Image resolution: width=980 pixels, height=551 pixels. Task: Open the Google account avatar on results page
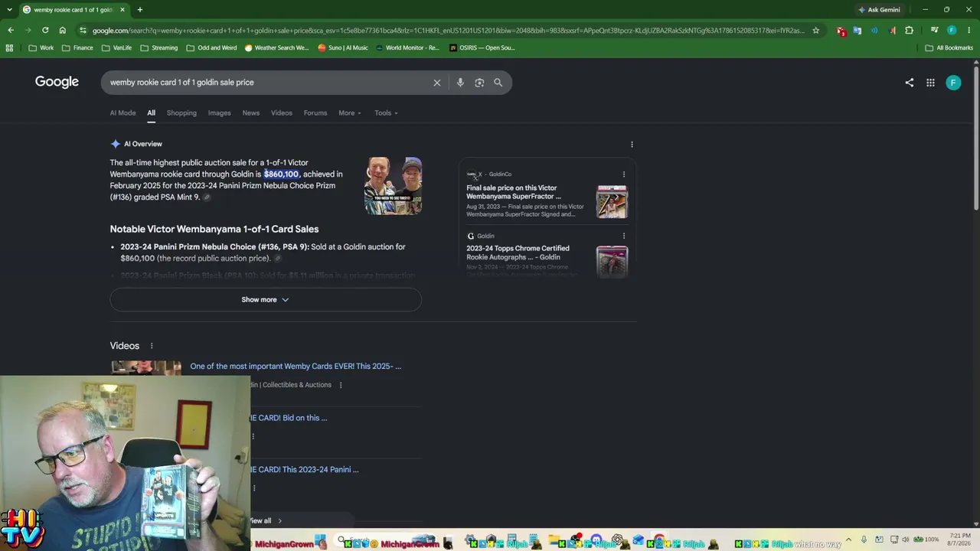pyautogui.click(x=953, y=83)
